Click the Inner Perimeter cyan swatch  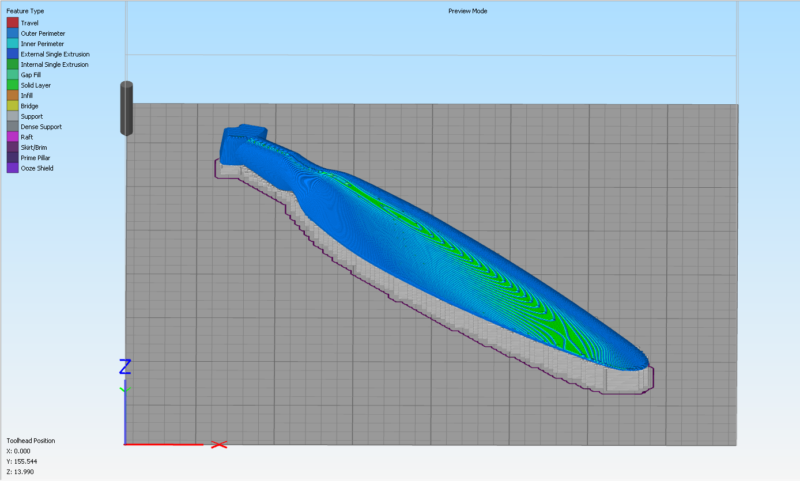pyautogui.click(x=12, y=43)
